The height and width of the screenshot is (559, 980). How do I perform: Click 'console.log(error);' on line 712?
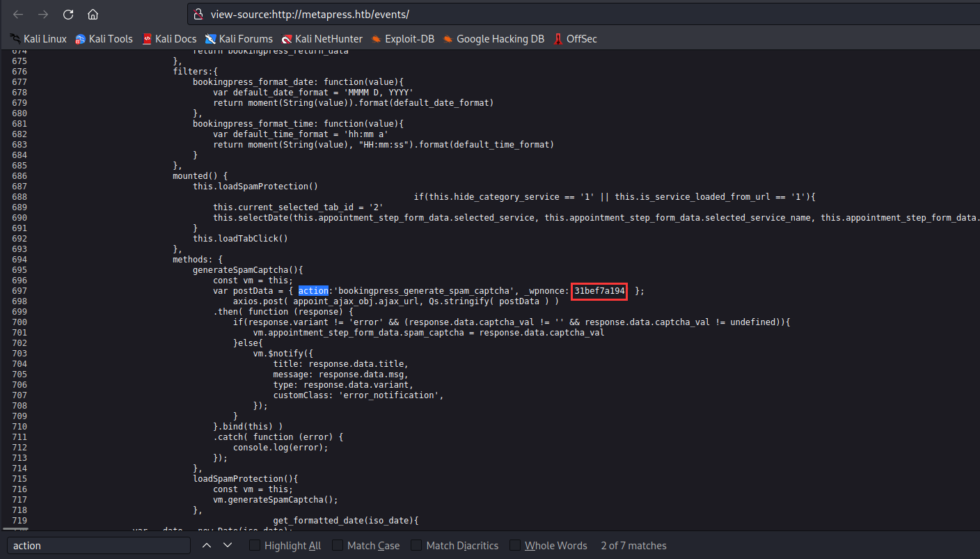(x=280, y=448)
